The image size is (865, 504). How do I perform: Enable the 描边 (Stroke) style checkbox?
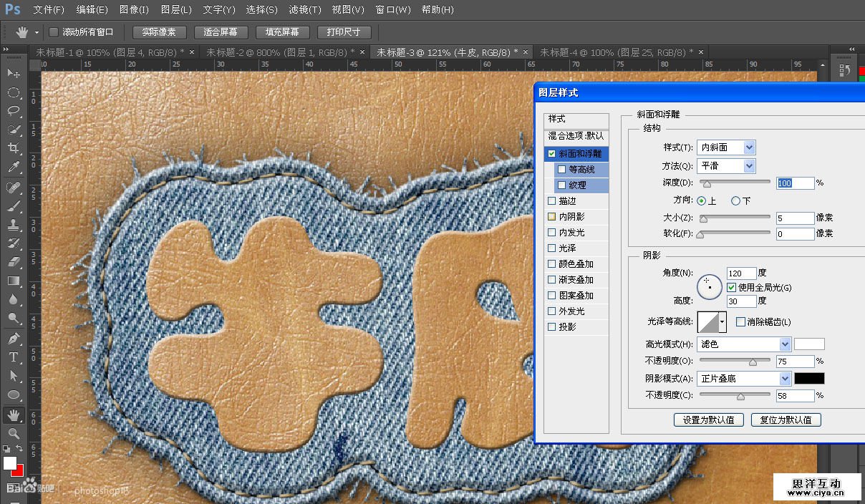click(x=551, y=201)
